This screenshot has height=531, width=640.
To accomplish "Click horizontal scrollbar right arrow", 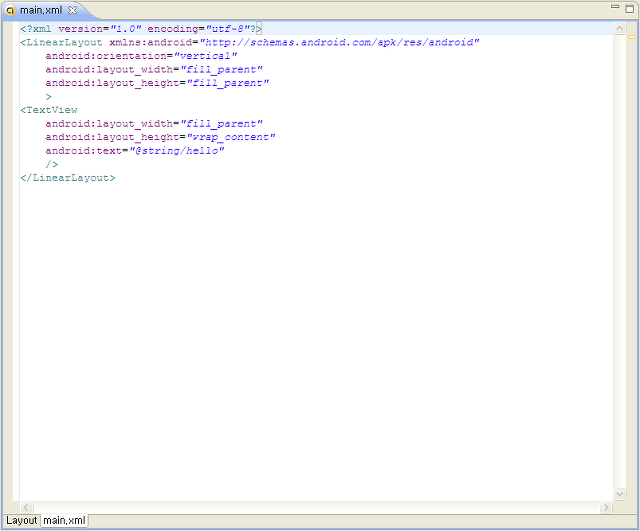I will (x=606, y=507).
